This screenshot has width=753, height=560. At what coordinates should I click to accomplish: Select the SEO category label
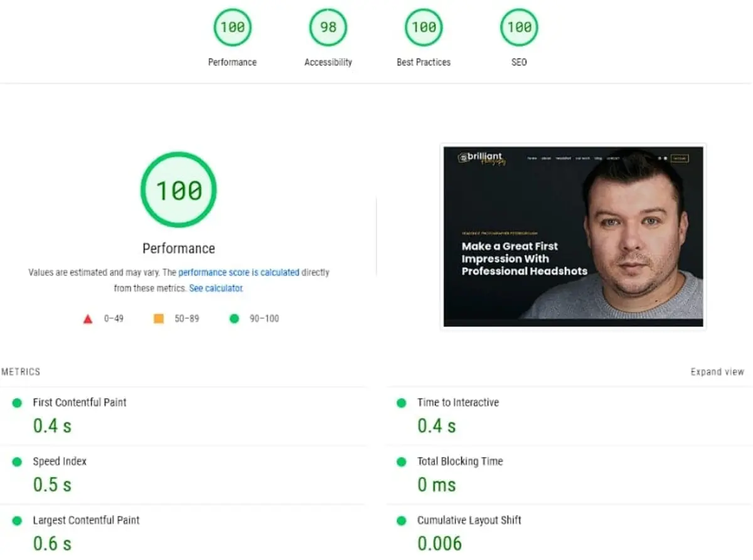[x=518, y=62]
